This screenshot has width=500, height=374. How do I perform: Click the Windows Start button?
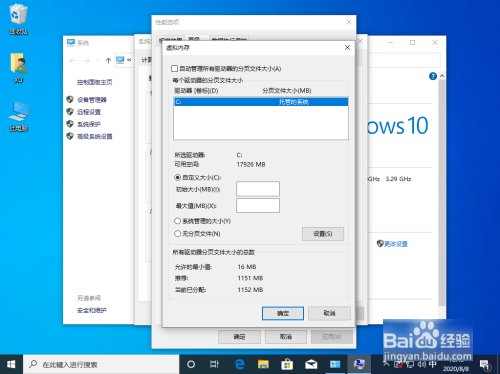[x=11, y=364]
